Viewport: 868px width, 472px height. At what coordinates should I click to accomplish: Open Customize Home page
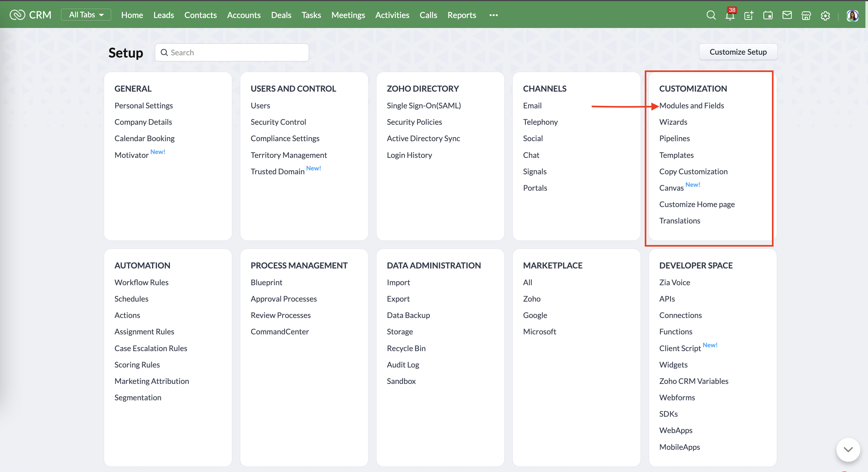(697, 204)
